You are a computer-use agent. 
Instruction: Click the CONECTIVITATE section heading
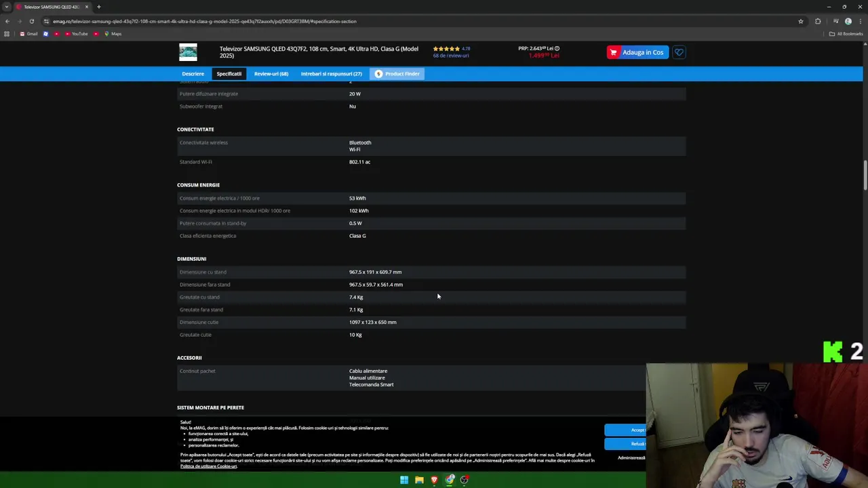[195, 129]
